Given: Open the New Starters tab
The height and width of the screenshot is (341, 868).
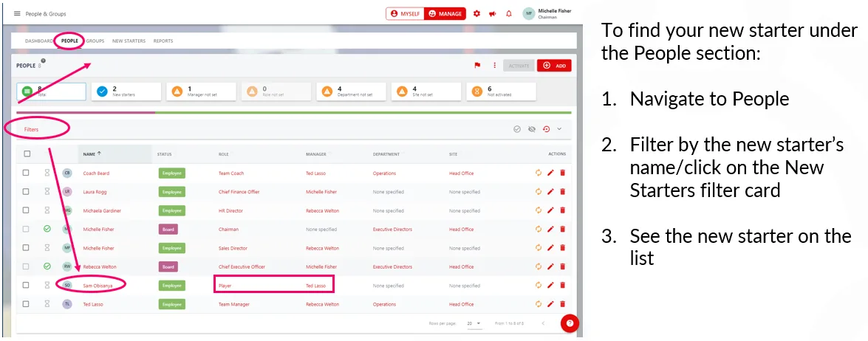Looking at the screenshot, I should (x=129, y=41).
